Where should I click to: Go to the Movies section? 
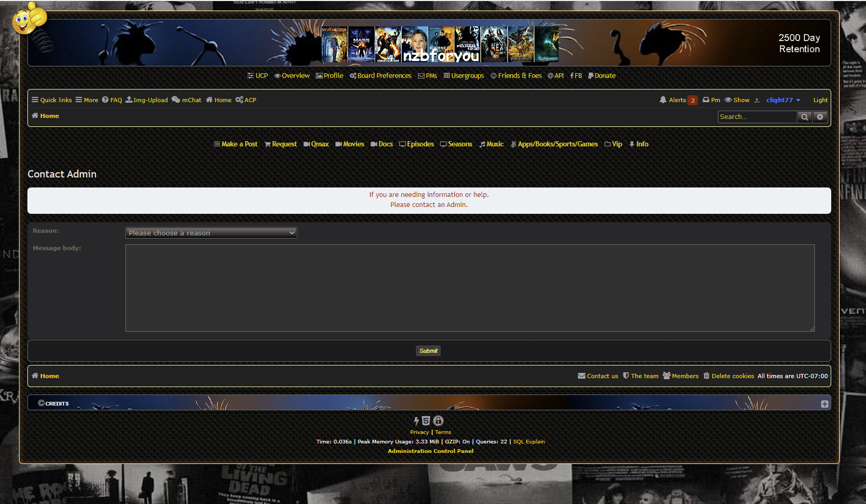[349, 144]
